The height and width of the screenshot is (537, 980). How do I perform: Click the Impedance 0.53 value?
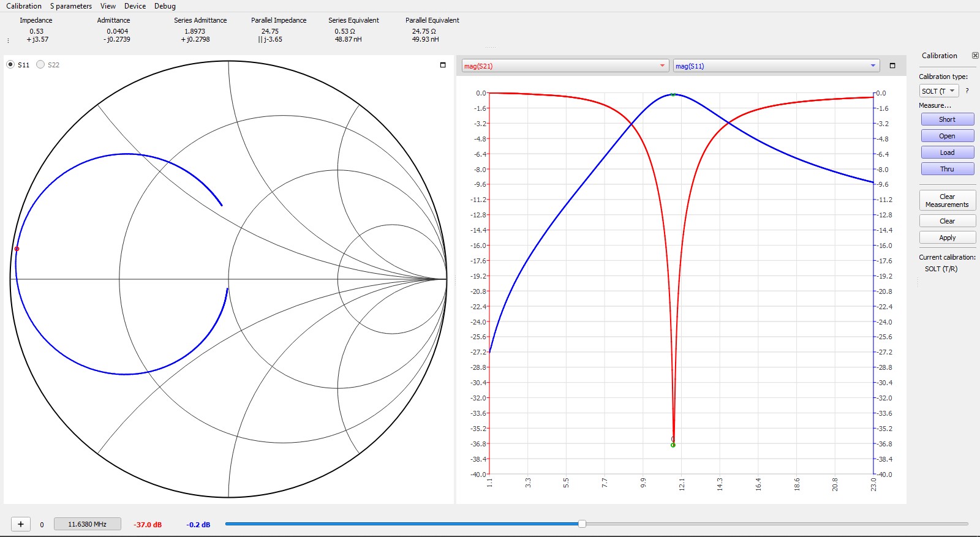37,31
